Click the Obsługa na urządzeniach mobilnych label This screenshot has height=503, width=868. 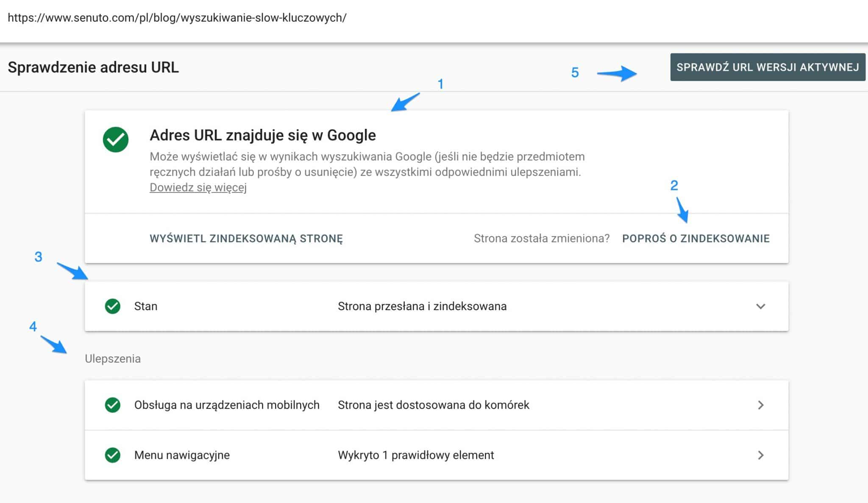[x=227, y=405]
